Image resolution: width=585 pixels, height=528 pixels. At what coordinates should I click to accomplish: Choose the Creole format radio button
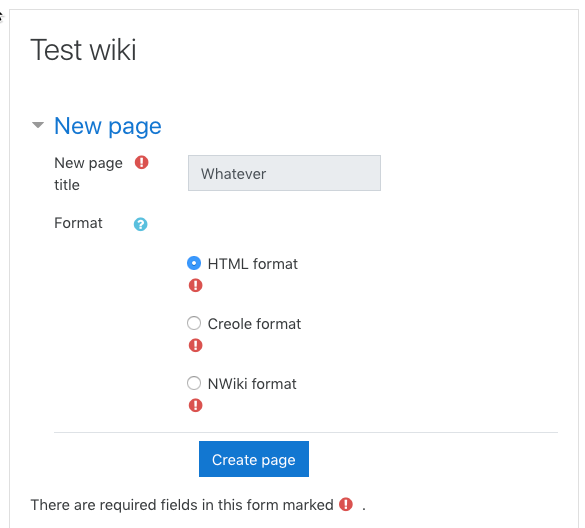(194, 323)
